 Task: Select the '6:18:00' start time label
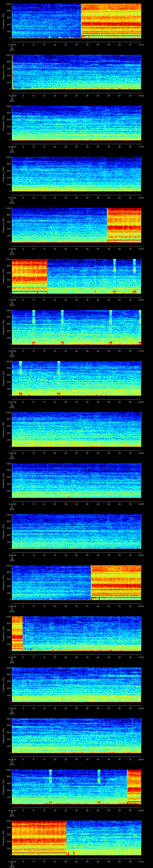pyautogui.click(x=12, y=249)
